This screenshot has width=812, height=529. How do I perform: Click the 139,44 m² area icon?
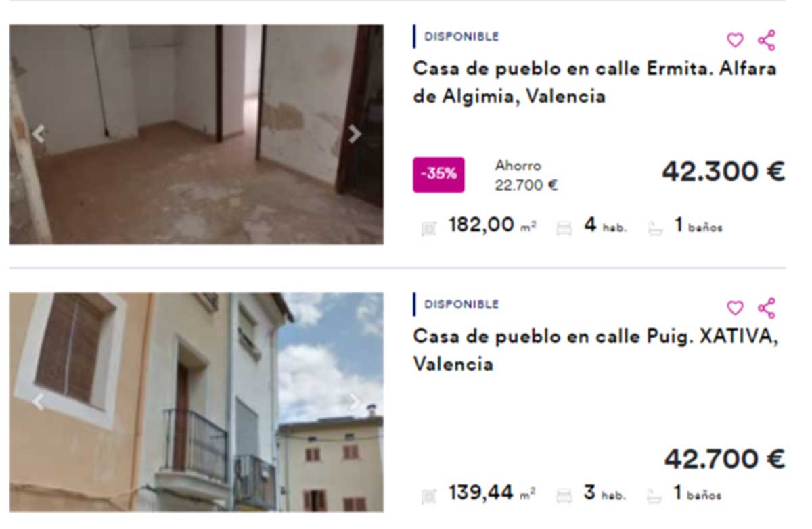point(428,497)
